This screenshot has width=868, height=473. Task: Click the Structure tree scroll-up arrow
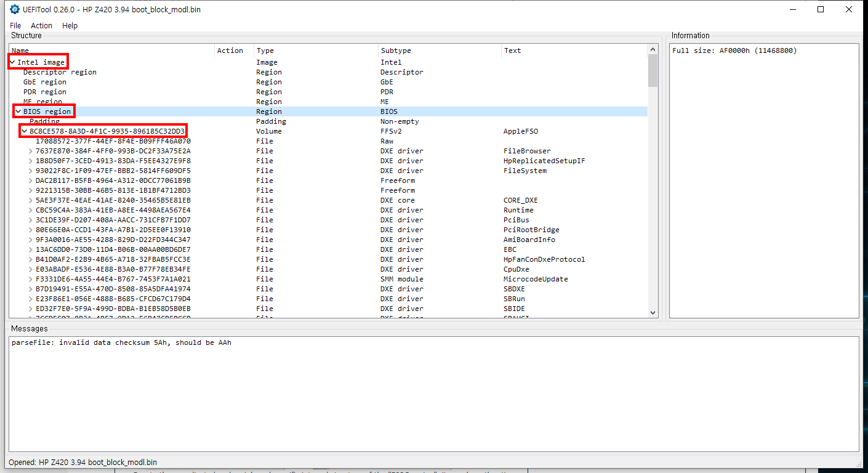[x=653, y=49]
